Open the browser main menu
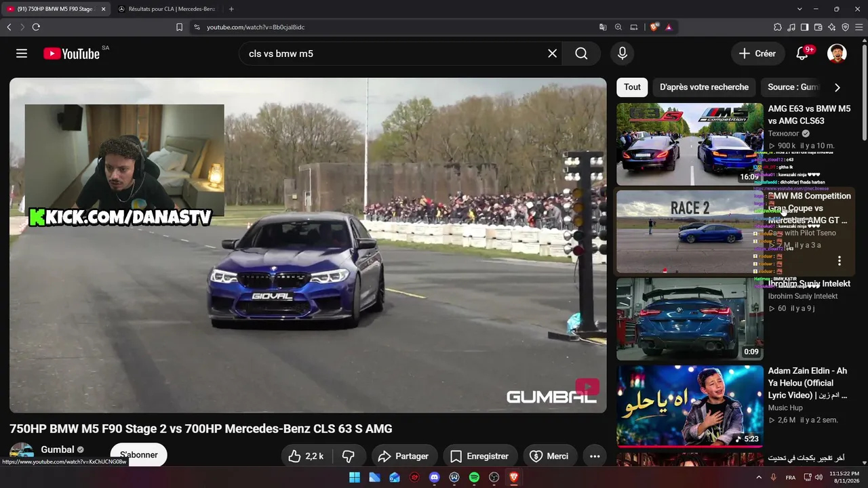The height and width of the screenshot is (488, 868). pos(859,27)
